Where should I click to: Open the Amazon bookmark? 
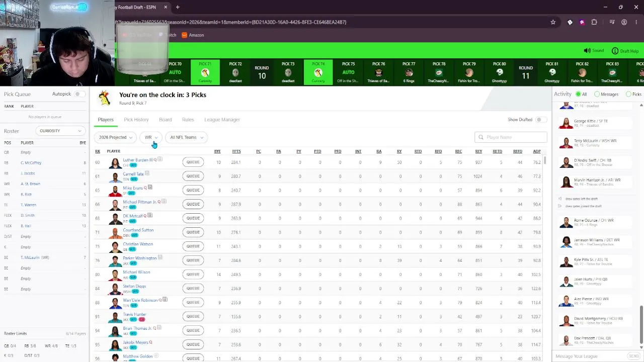tap(193, 35)
